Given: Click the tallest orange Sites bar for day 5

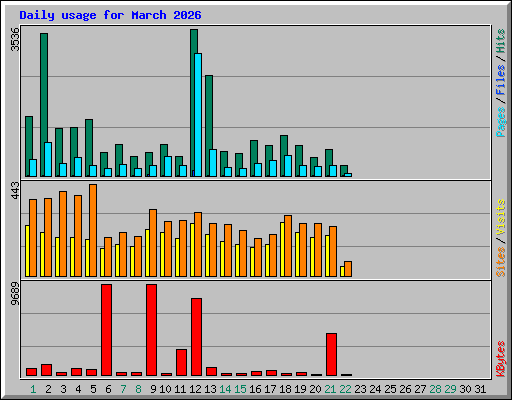Looking at the screenshot, I should pyautogui.click(x=93, y=230).
